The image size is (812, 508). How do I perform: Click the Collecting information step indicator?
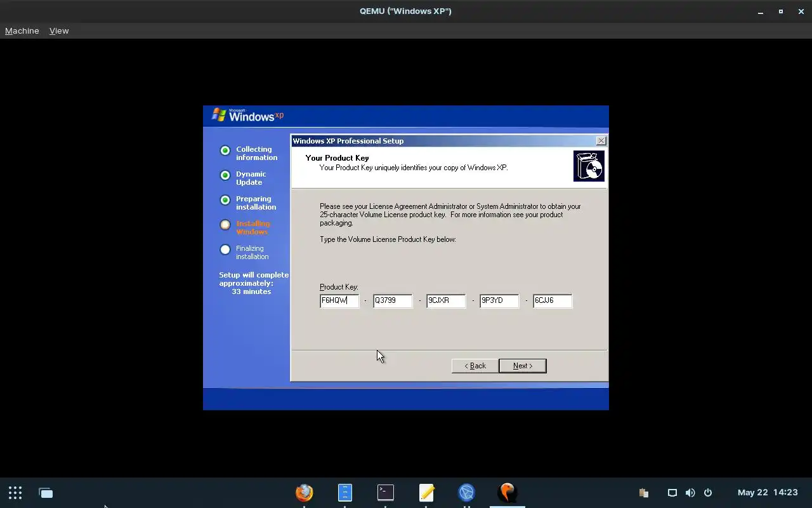(225, 150)
